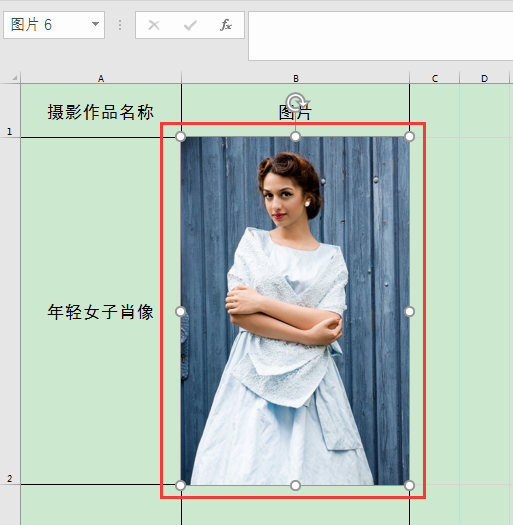The height and width of the screenshot is (525, 513).
Task: Select column C header
Action: click(x=435, y=78)
